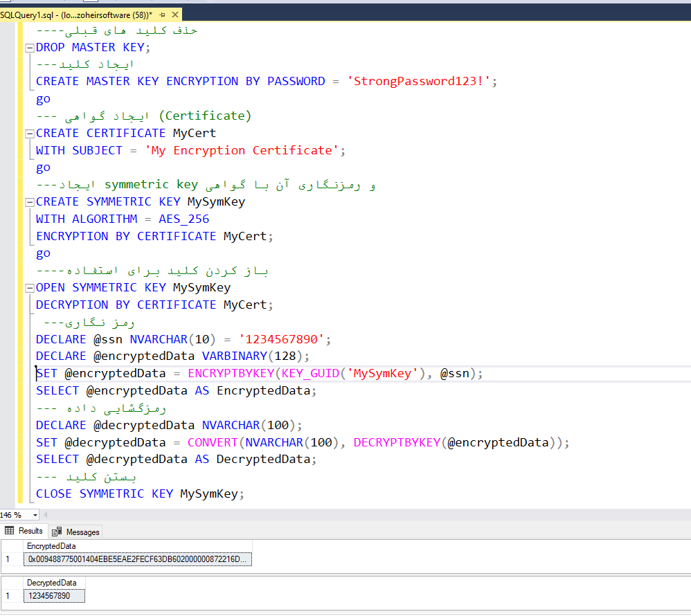Select row 1 header of DecryptedData grid

[x=12, y=596]
